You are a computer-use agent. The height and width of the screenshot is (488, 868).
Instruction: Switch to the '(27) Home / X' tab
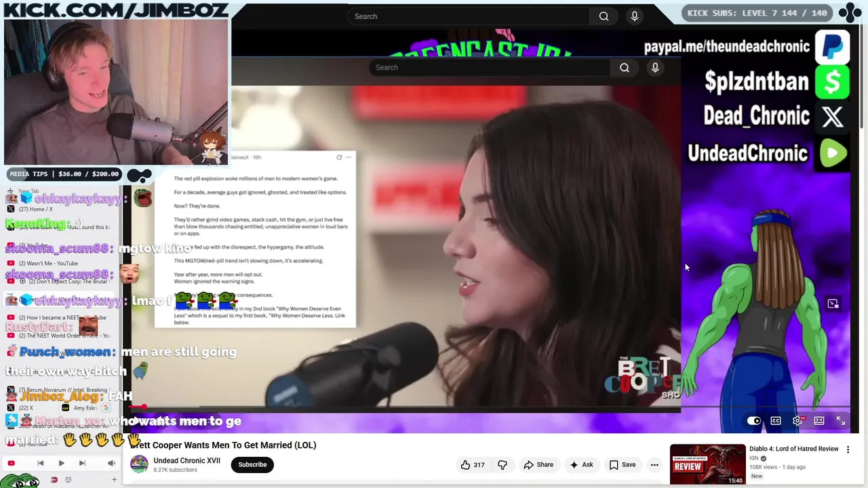(x=61, y=209)
